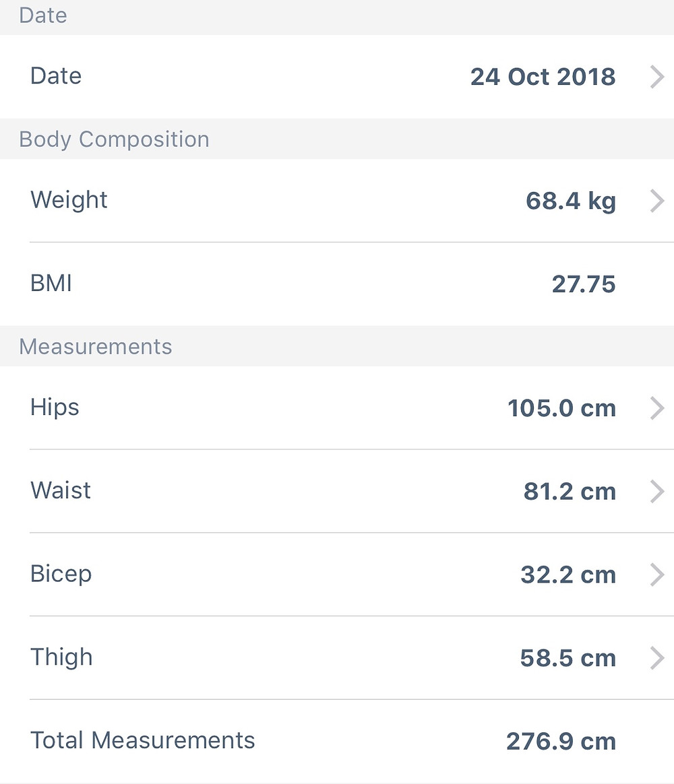Open the Date row chevron

click(657, 77)
